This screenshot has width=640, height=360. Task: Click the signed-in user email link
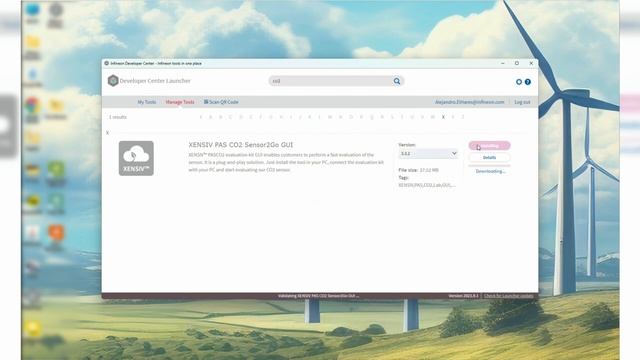pos(469,102)
